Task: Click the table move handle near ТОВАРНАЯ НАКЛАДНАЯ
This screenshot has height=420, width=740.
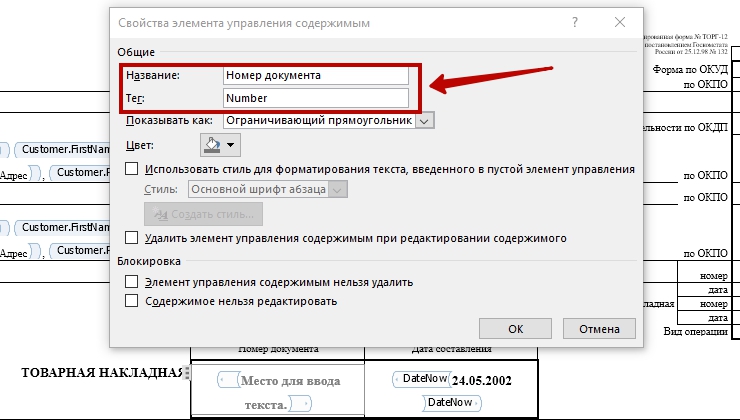Action: tap(187, 373)
